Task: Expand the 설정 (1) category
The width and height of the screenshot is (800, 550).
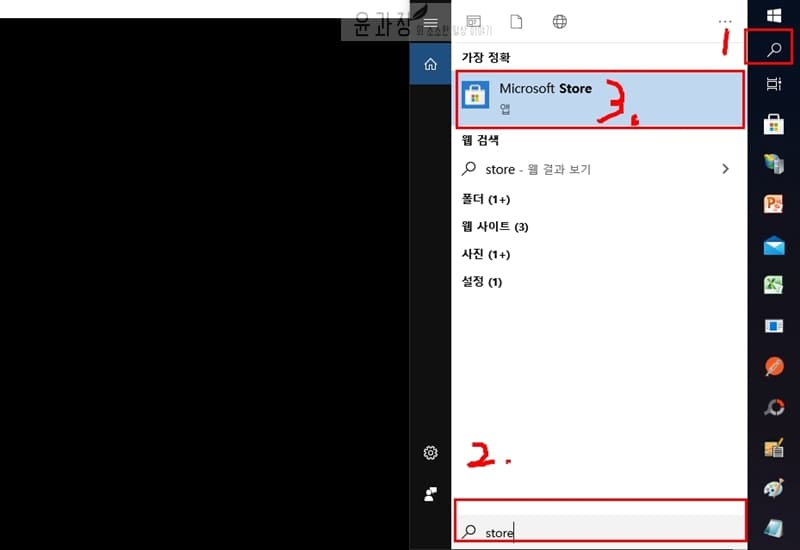Action: click(x=482, y=282)
